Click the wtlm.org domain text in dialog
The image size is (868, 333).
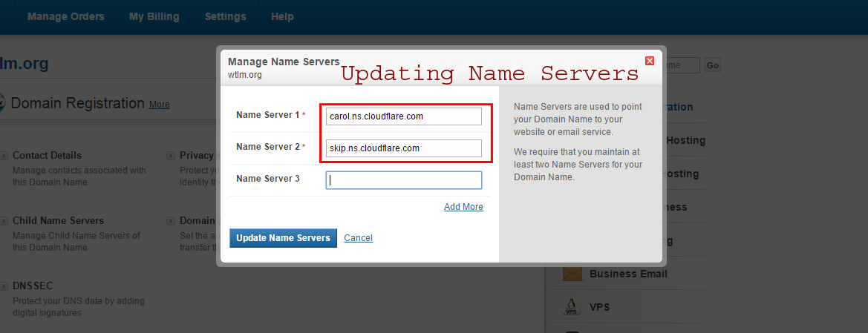(x=245, y=75)
